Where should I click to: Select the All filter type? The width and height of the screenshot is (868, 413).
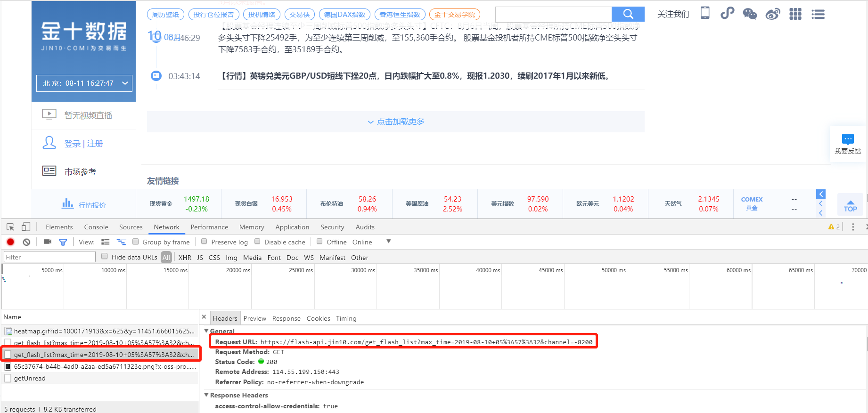pos(166,258)
